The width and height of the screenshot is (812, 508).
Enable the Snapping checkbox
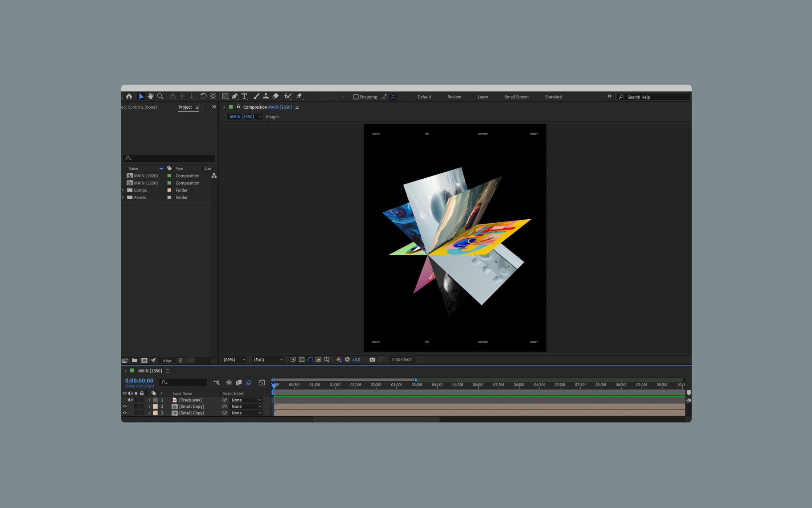356,97
